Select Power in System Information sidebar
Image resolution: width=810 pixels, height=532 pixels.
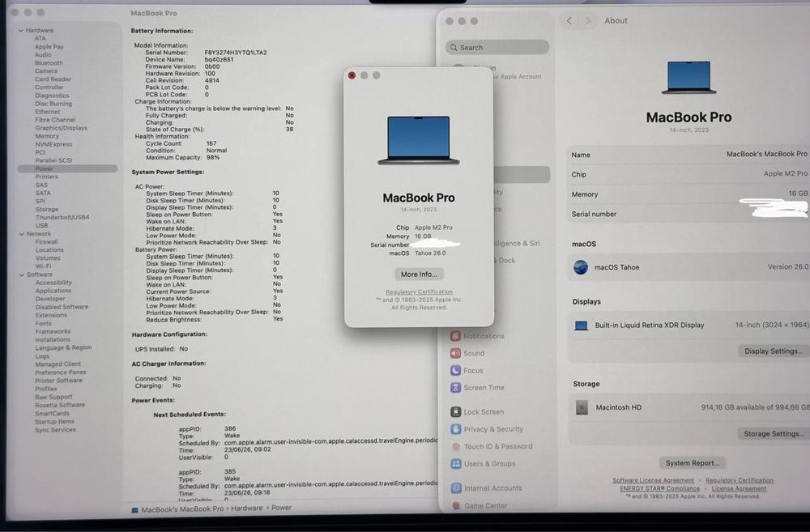click(x=68, y=168)
